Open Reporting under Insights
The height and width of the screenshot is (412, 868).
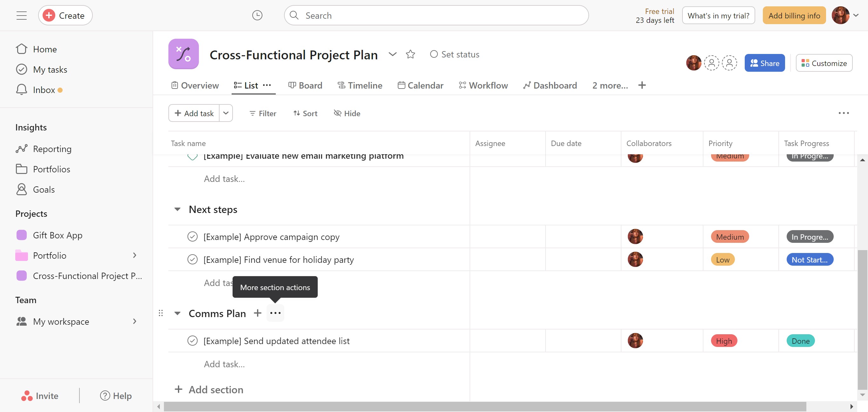click(x=44, y=149)
